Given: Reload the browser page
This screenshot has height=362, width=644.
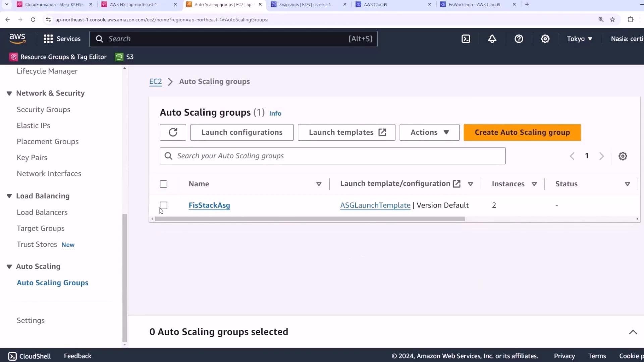Looking at the screenshot, I should tap(33, 20).
